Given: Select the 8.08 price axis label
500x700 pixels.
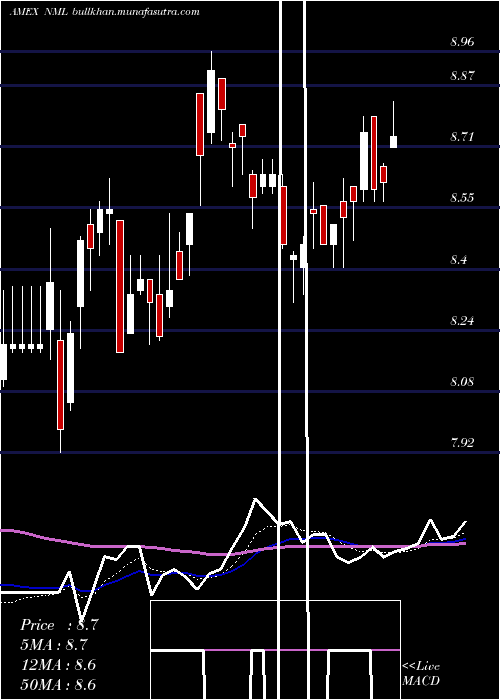Looking at the screenshot, I should pyautogui.click(x=462, y=381).
